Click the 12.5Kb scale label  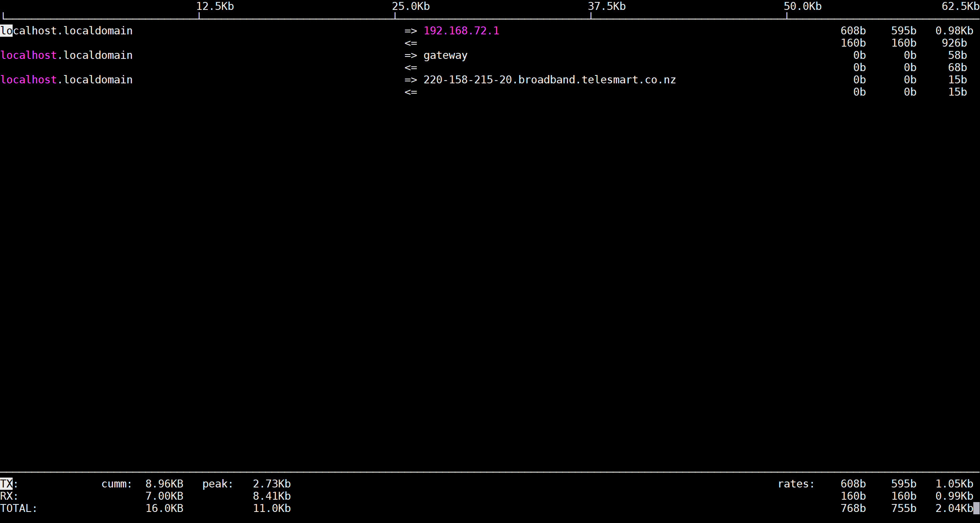click(215, 6)
